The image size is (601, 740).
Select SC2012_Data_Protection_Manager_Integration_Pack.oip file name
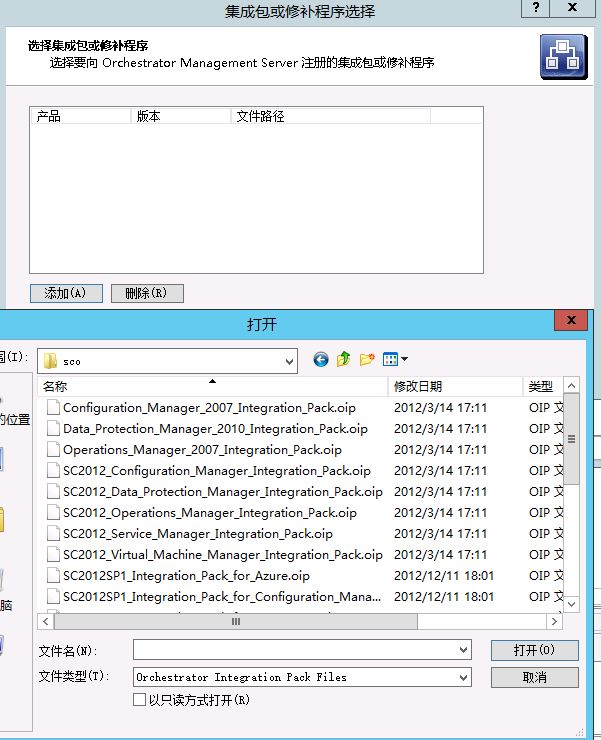click(223, 492)
